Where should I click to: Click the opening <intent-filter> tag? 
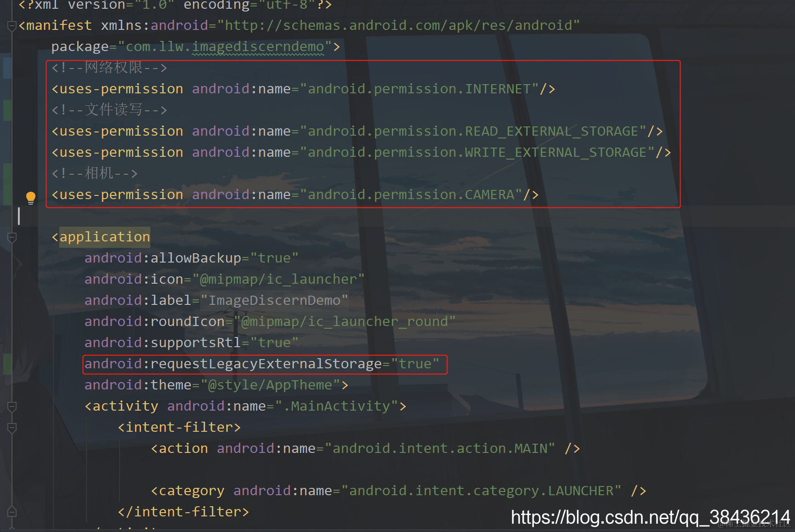179,427
